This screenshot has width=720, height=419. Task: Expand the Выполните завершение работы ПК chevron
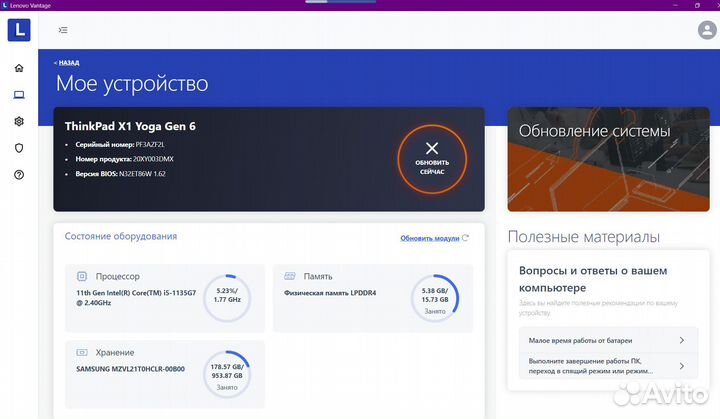pyautogui.click(x=681, y=368)
